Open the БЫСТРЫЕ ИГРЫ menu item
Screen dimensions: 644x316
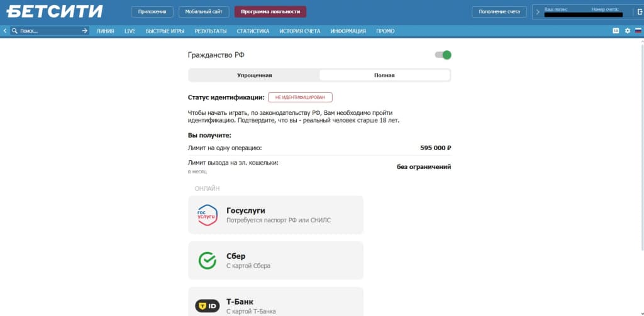tap(165, 31)
